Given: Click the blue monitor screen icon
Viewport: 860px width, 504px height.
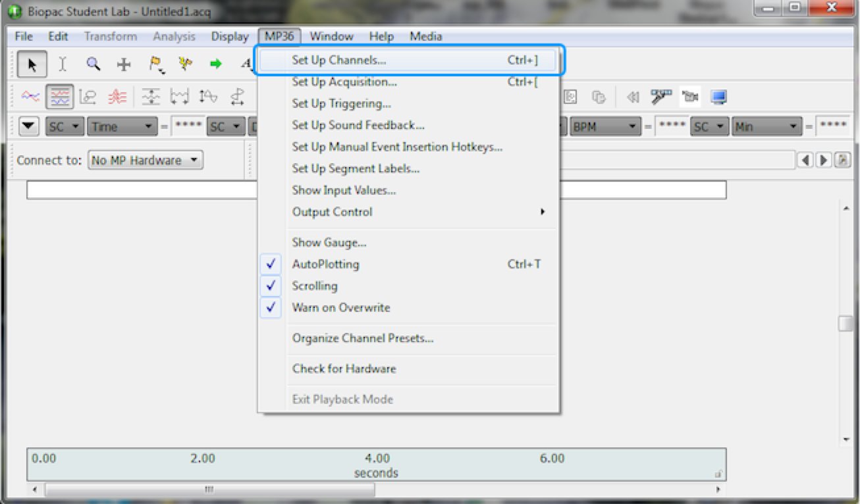Looking at the screenshot, I should 718,97.
